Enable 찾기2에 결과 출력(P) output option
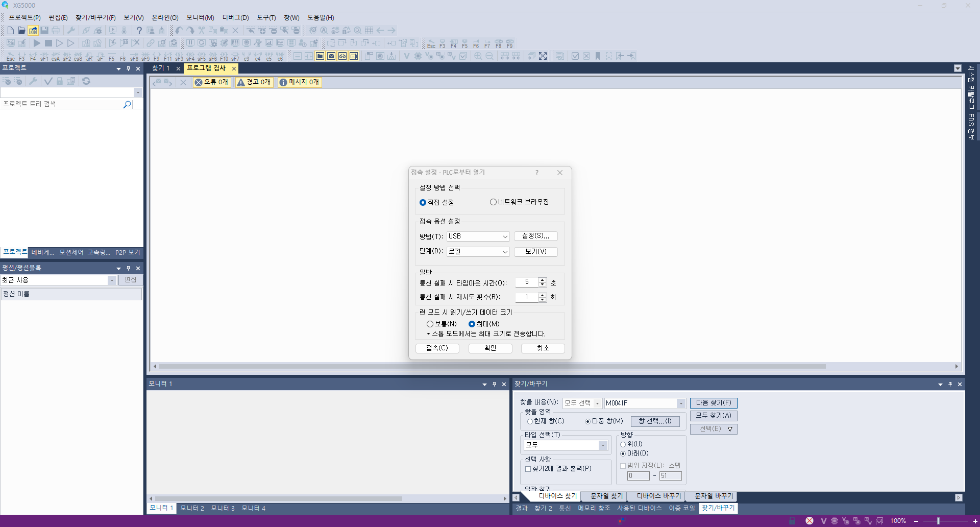This screenshot has height=527, width=980. point(529,468)
